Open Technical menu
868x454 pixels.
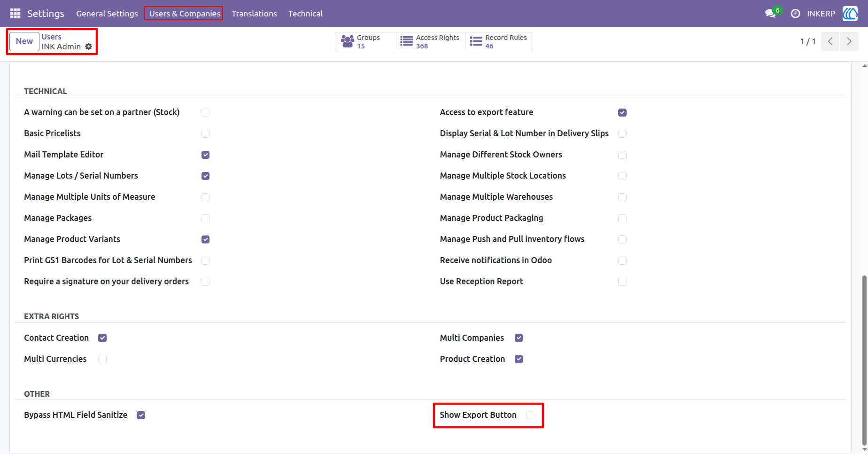coord(305,14)
